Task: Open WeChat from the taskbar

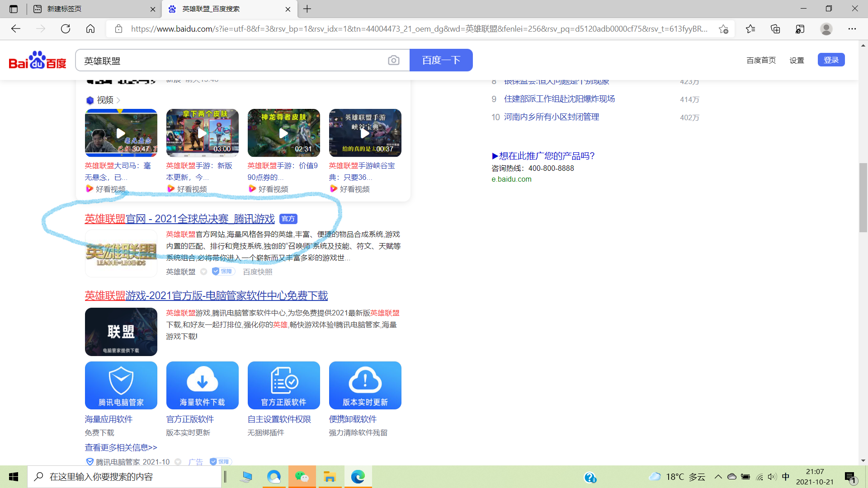Action: point(302,477)
